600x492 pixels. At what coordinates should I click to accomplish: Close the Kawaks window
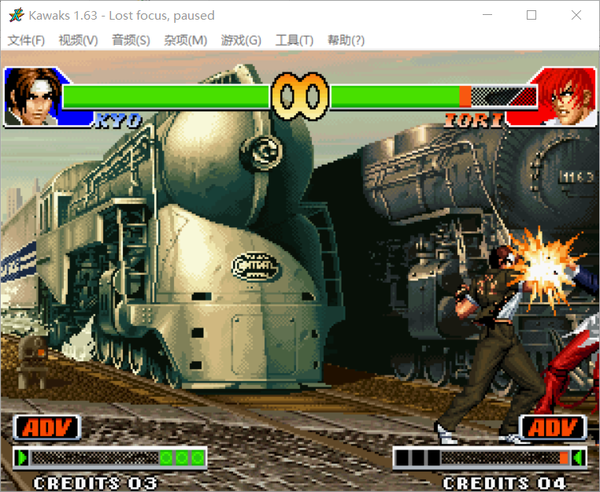click(576, 15)
